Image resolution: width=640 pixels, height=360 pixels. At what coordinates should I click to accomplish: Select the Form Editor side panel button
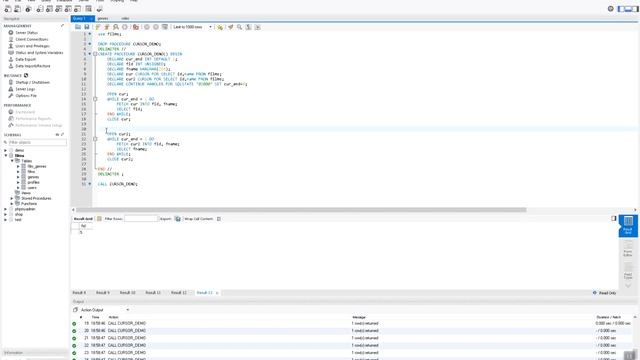628,249
